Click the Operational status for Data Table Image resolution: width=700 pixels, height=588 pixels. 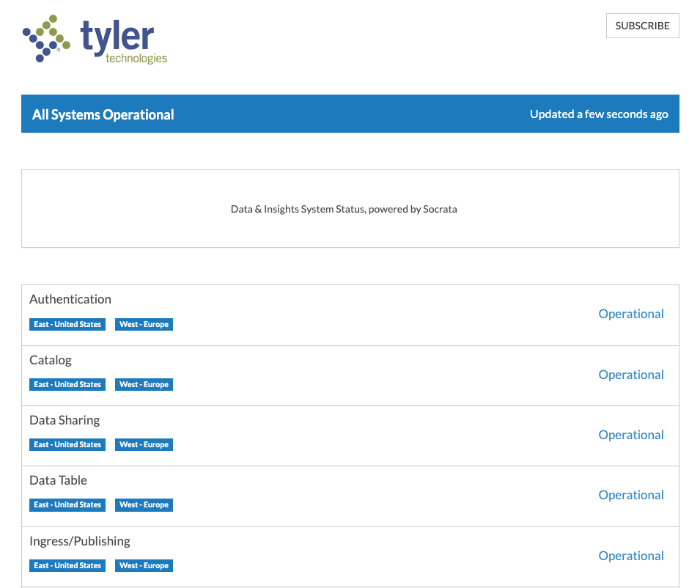pos(631,495)
